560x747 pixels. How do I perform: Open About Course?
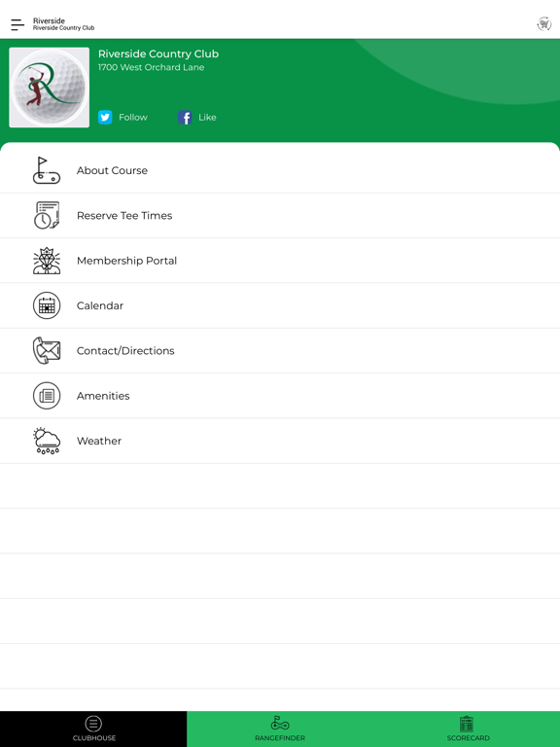(x=280, y=170)
